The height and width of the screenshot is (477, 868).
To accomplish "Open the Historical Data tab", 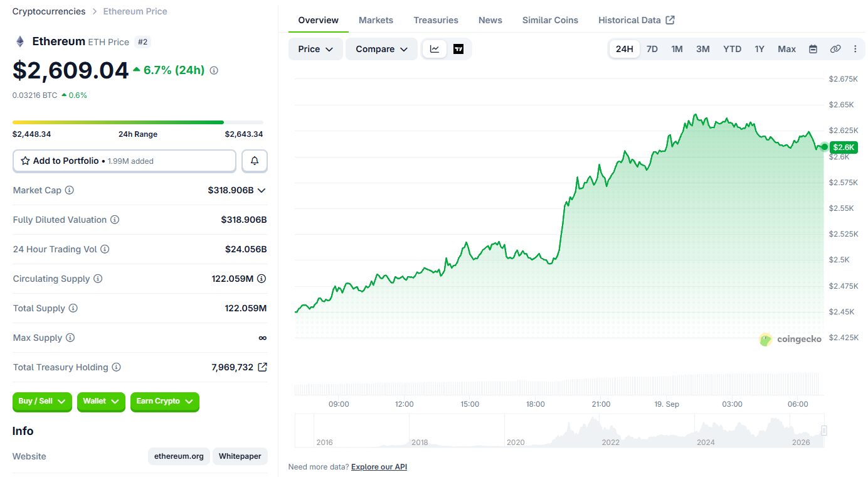I will [x=636, y=20].
